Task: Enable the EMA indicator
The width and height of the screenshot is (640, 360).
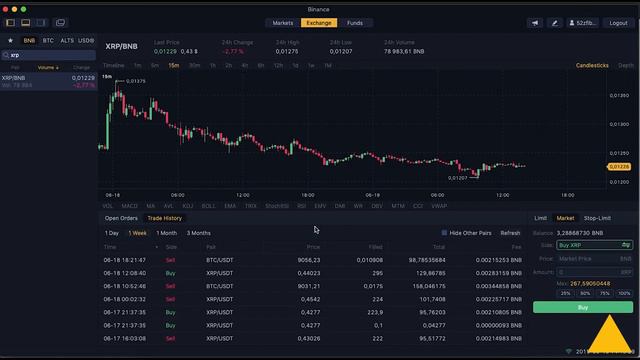Action: pos(230,206)
